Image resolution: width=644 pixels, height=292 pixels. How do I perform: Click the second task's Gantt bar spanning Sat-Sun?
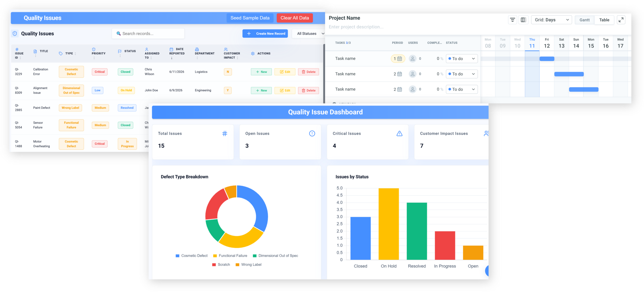[x=569, y=74]
